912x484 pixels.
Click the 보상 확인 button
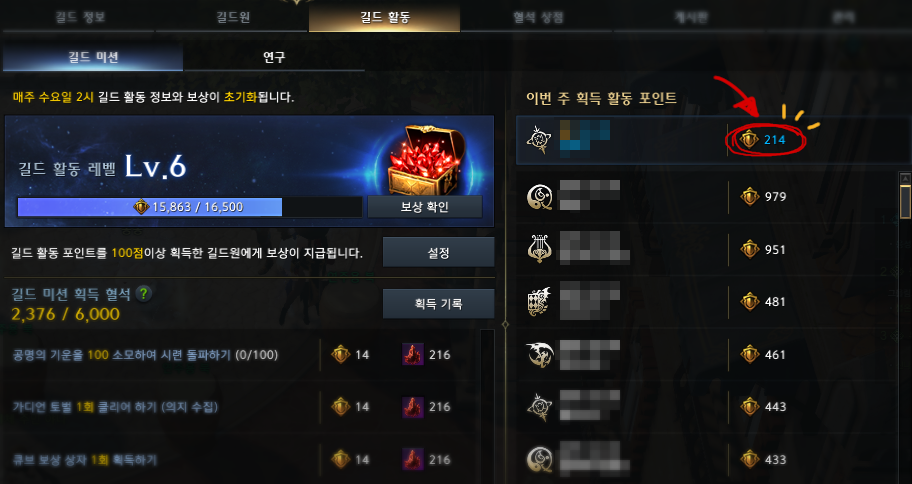(425, 207)
